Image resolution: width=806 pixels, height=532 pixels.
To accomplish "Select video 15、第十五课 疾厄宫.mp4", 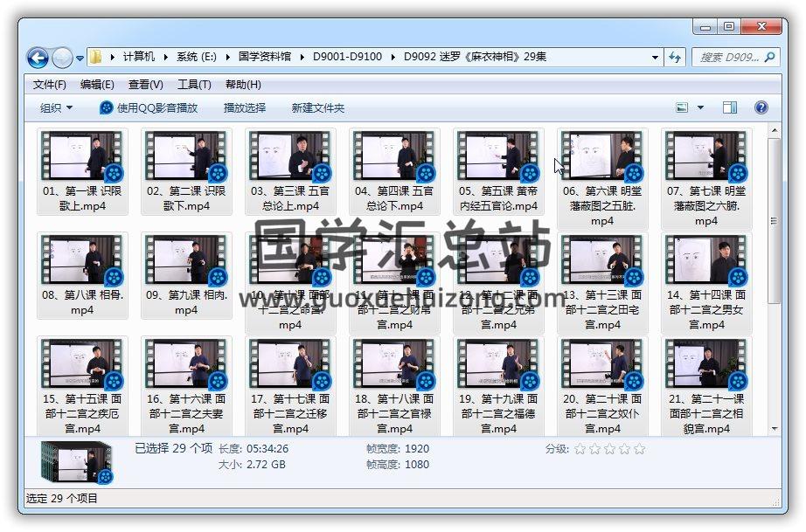I will point(82,387).
